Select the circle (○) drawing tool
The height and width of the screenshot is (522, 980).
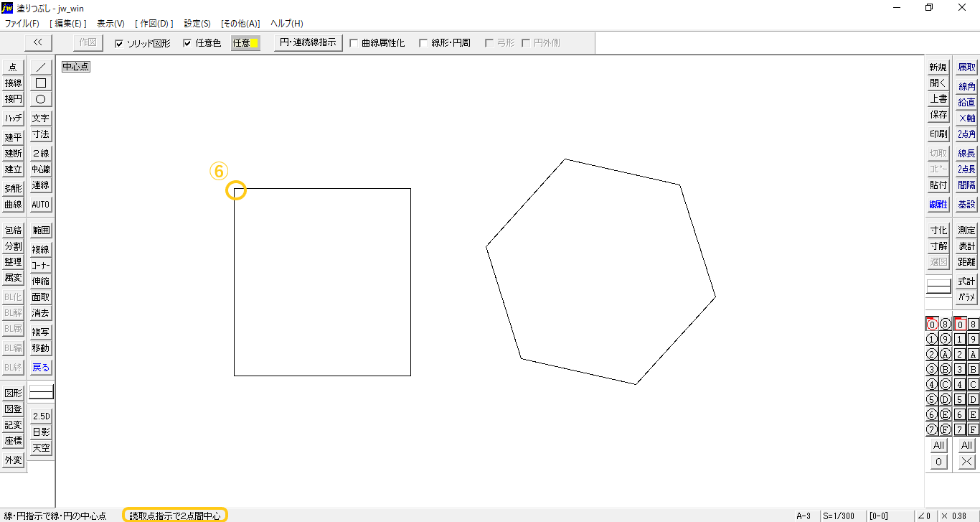(x=41, y=99)
